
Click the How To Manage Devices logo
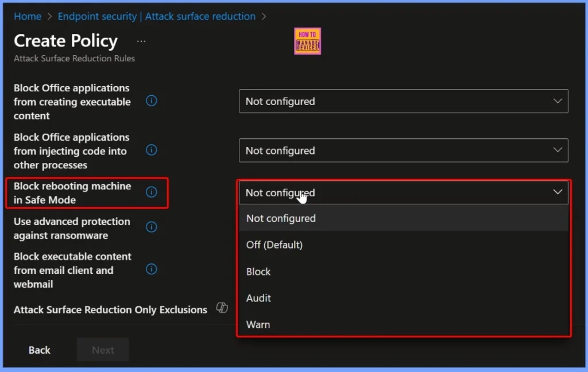(307, 41)
